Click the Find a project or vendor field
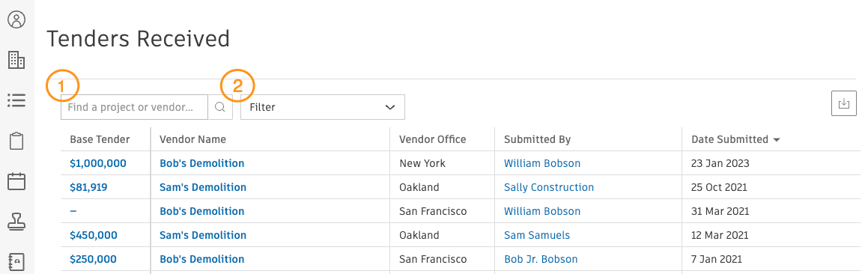Viewport: 868px width, 274px height. [135, 107]
